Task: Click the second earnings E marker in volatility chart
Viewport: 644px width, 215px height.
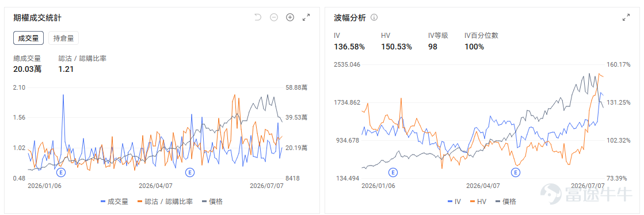Action: (x=516, y=172)
